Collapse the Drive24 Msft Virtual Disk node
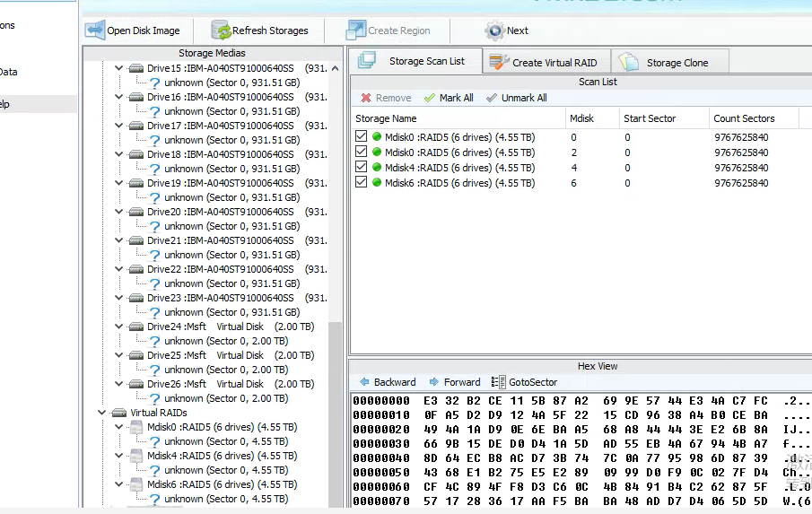Screen dimensions: 812x514 tap(118, 327)
